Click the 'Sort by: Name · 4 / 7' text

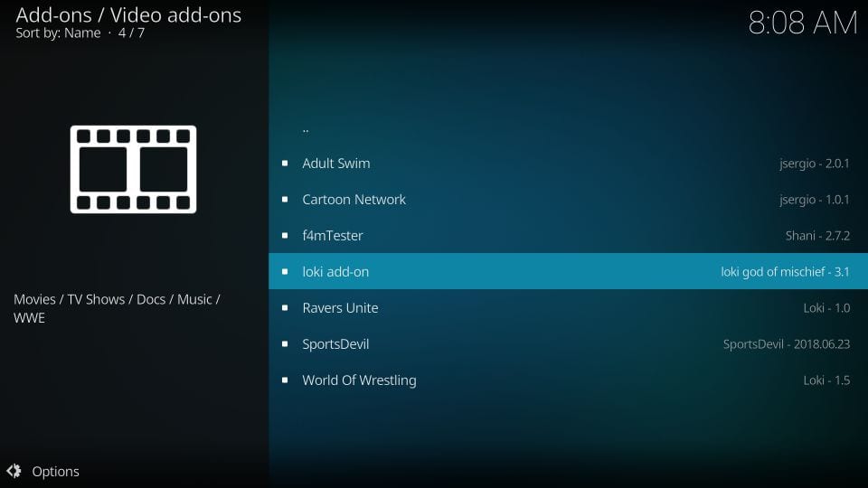tap(80, 33)
